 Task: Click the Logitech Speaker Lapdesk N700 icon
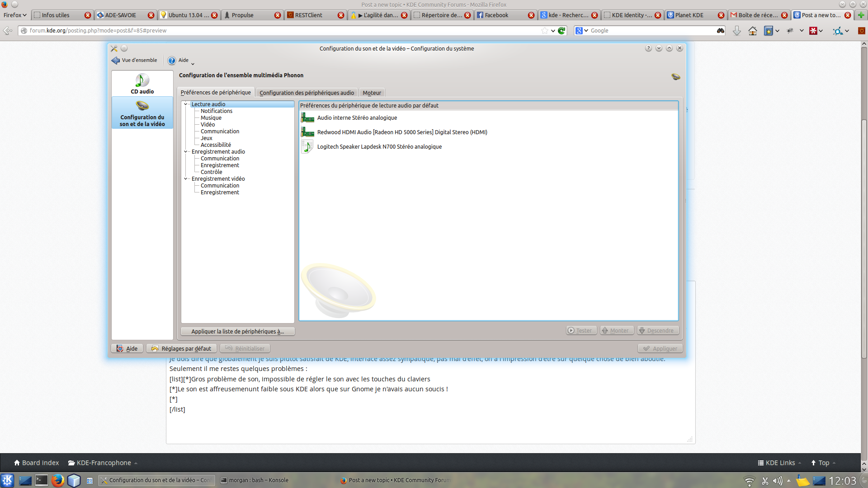307,146
